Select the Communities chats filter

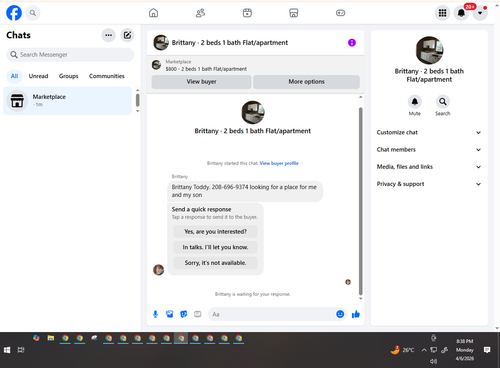[x=107, y=76]
